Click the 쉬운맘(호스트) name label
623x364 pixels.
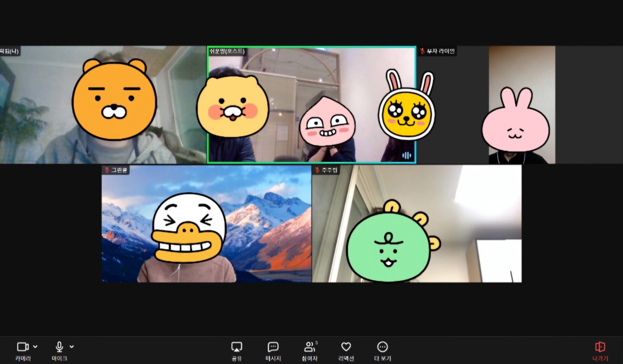pos(227,51)
